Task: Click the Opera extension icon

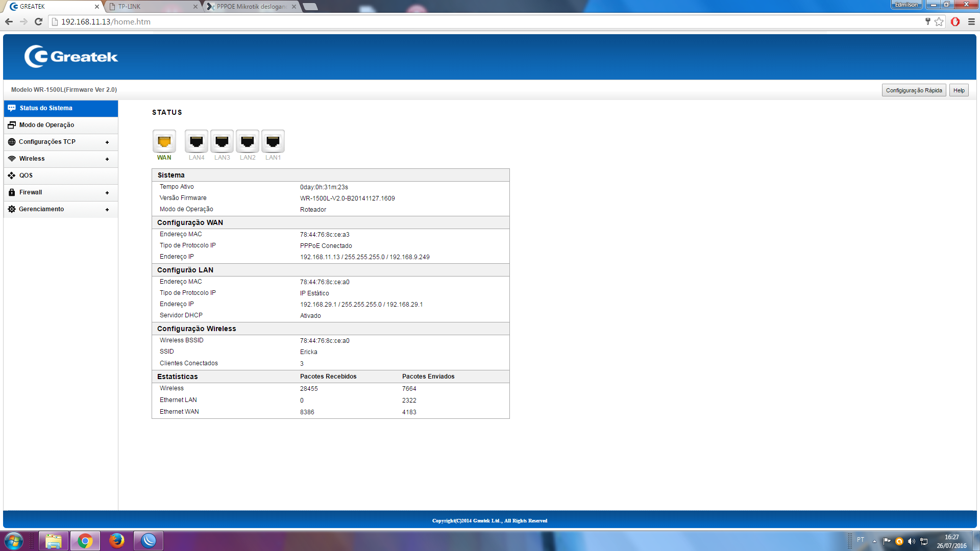Action: [955, 22]
